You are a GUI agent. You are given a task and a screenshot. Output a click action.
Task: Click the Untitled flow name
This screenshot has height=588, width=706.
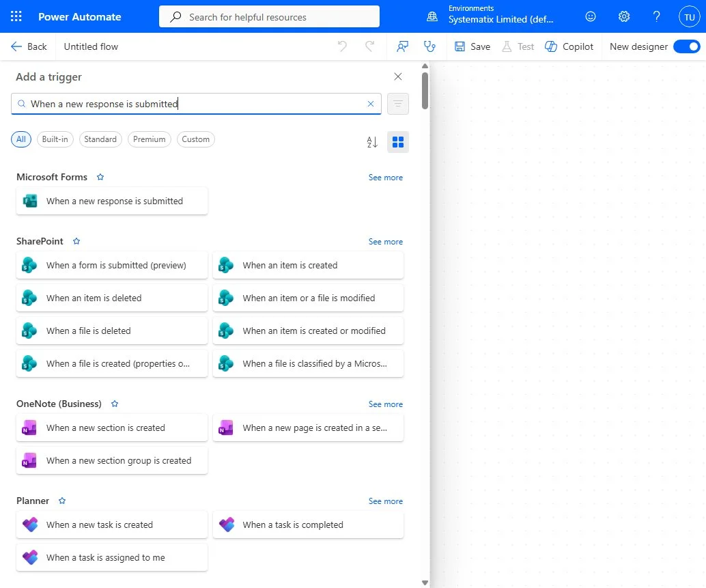click(91, 46)
